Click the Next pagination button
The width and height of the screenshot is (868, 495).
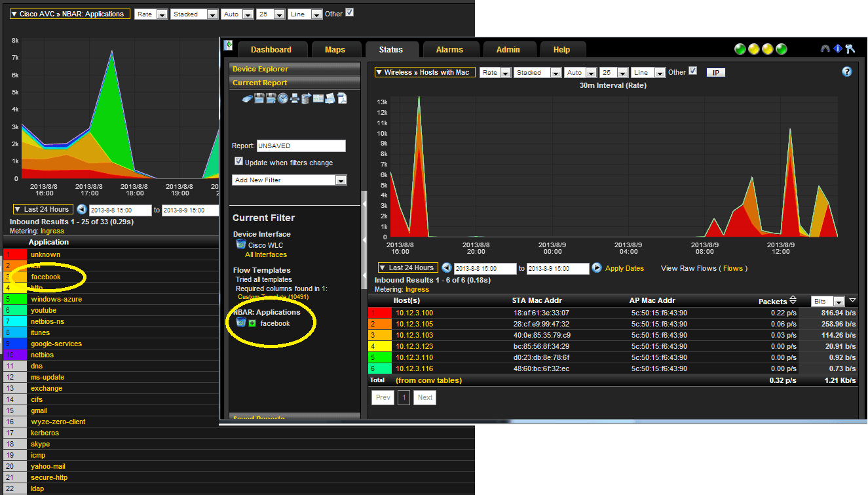(425, 397)
